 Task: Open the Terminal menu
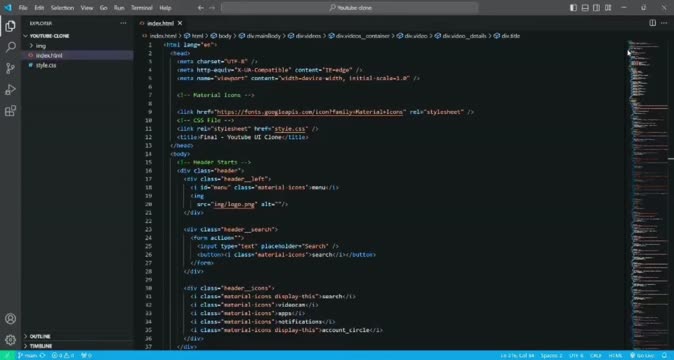[x=141, y=8]
